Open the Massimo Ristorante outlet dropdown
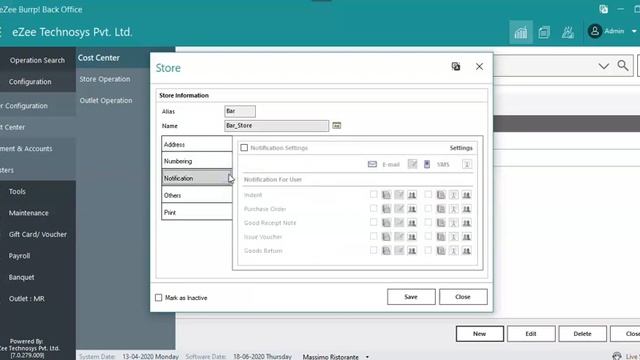This screenshot has width=640, height=360. (x=367, y=357)
